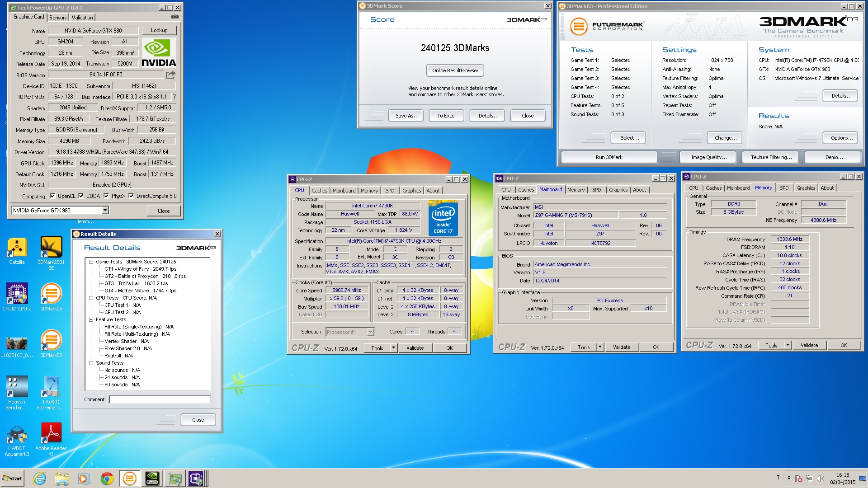Click the Comment field in Result Details

[x=160, y=399]
